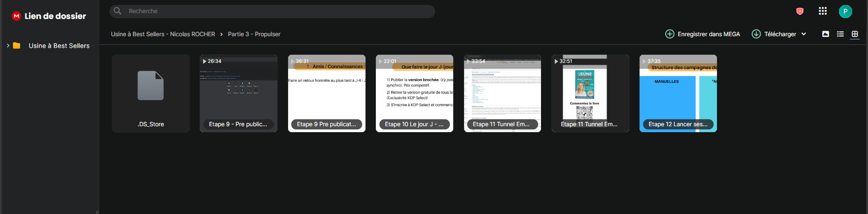
Task: Click the Etape 12 Lancer ses... file name
Action: (x=678, y=124)
